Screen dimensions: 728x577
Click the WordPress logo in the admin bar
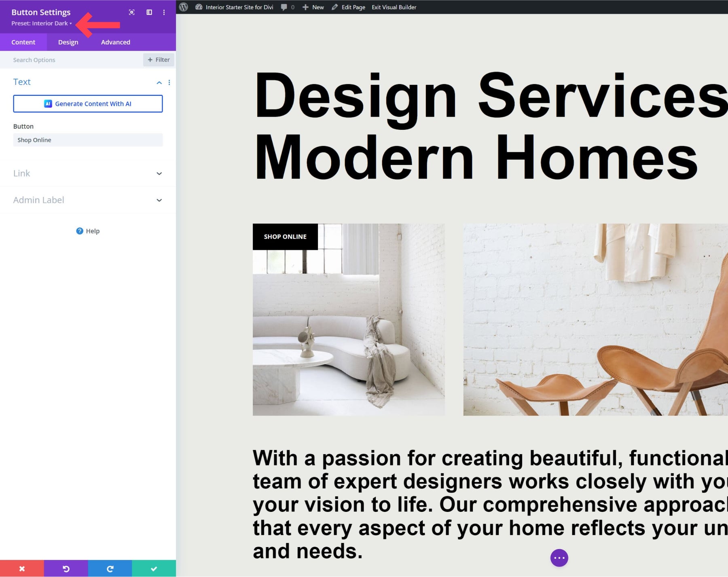[x=184, y=7]
